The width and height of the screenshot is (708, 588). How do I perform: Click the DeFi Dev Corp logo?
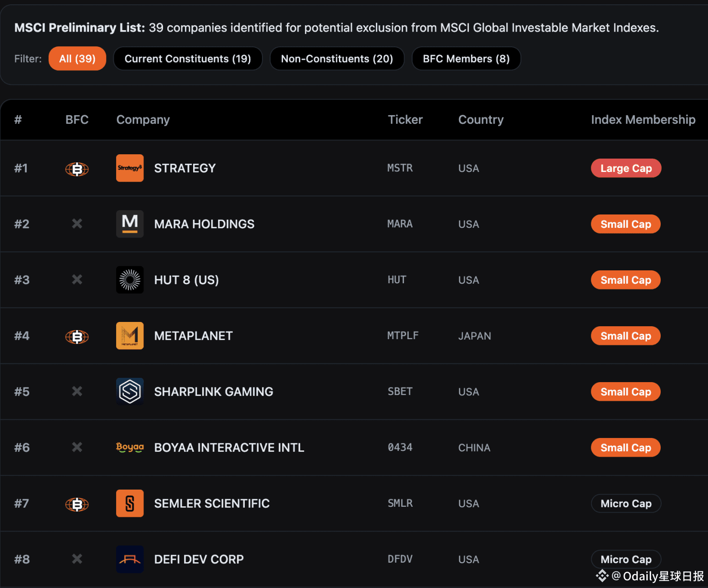[x=130, y=559]
